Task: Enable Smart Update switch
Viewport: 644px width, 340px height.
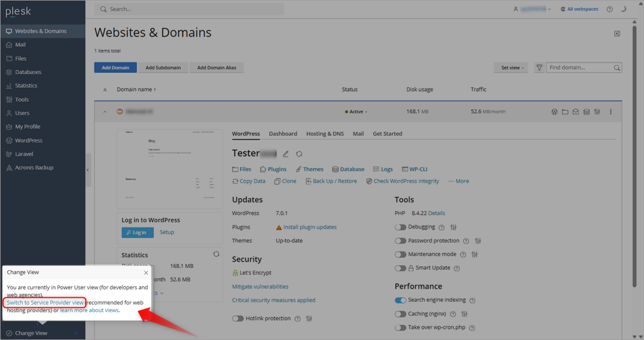Action: click(x=400, y=268)
